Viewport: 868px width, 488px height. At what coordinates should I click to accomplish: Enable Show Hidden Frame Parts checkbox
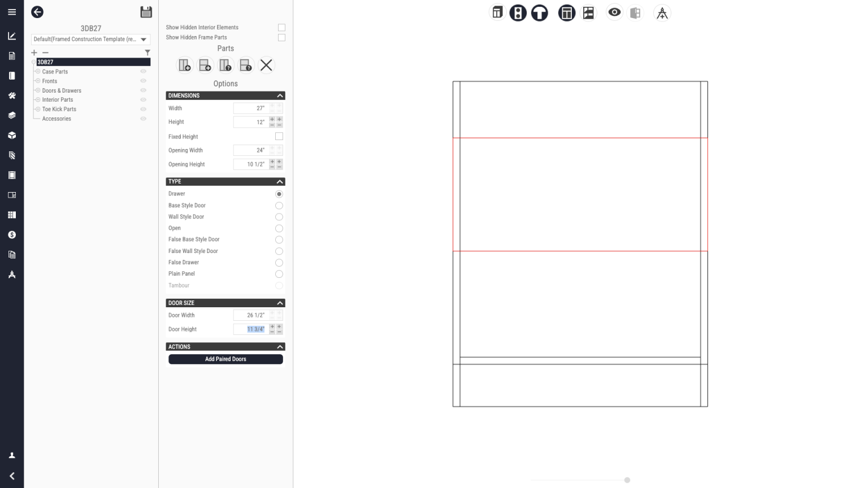coord(281,38)
